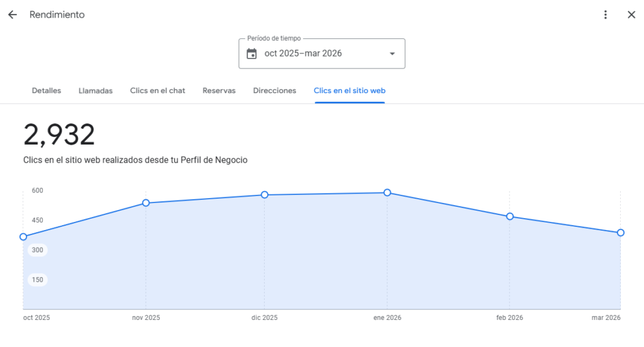Click the ene 2026 x-axis label
The width and height of the screenshot is (644, 347).
387,317
